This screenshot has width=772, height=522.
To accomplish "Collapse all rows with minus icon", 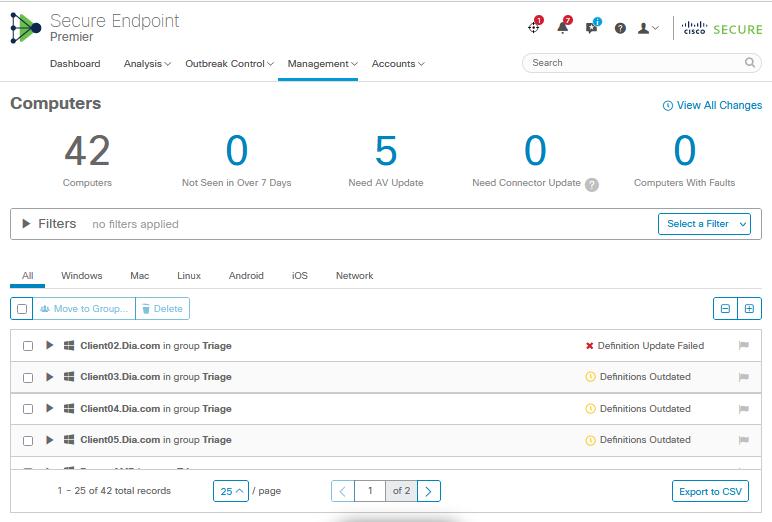I will tap(725, 309).
